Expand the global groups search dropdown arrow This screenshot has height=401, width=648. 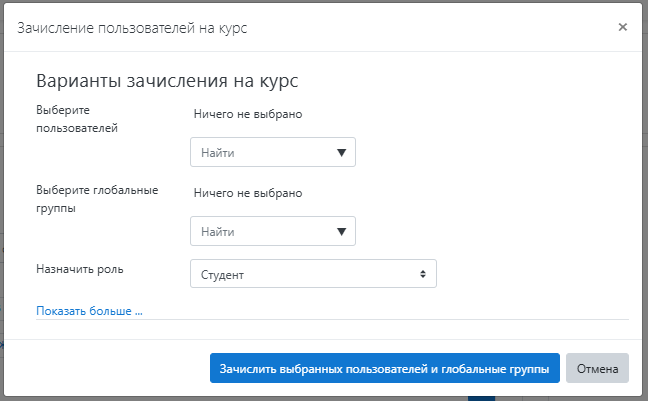[x=341, y=232]
